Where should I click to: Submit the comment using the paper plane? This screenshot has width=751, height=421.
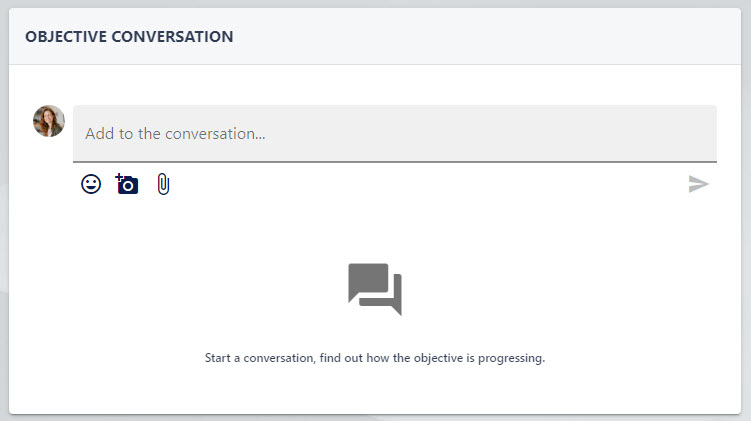(x=698, y=184)
